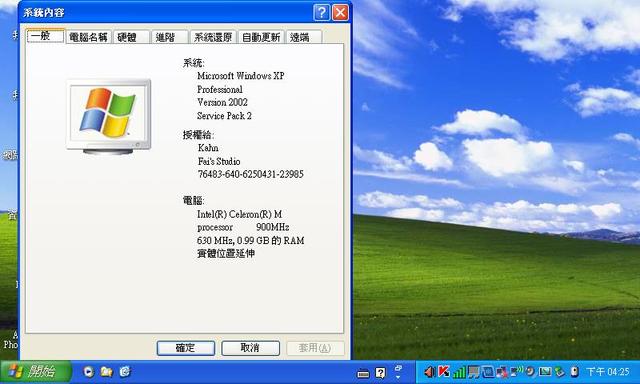Click the dialog's question mark help button
The image size is (640, 384).
coord(322,12)
